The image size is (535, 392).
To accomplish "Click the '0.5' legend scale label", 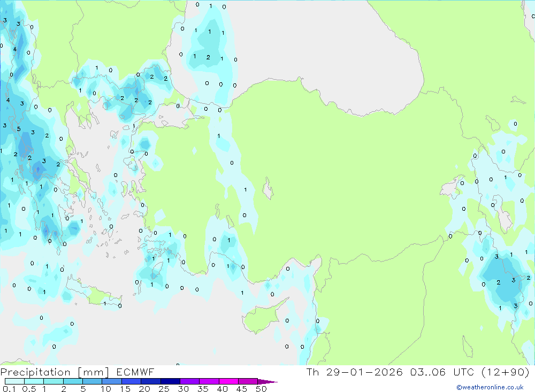I will click(29, 389).
